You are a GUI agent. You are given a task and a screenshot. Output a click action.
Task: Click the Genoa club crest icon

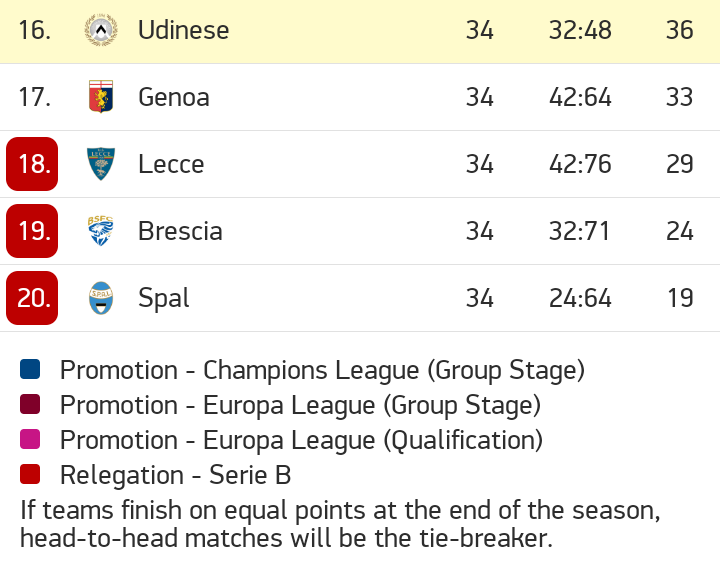(101, 97)
